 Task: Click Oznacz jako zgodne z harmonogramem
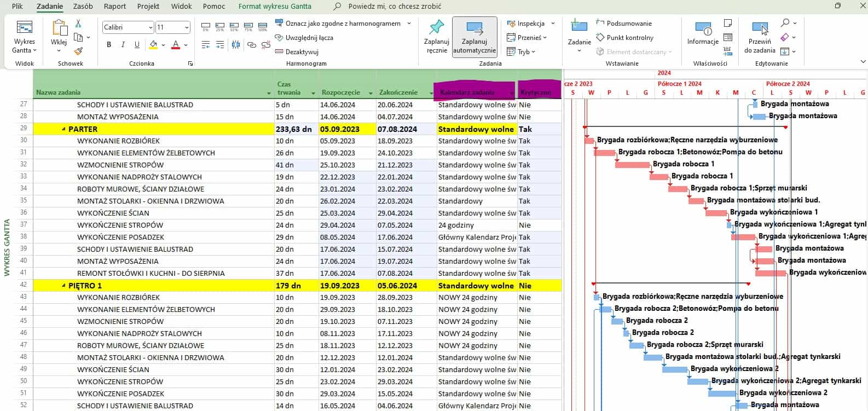point(339,24)
